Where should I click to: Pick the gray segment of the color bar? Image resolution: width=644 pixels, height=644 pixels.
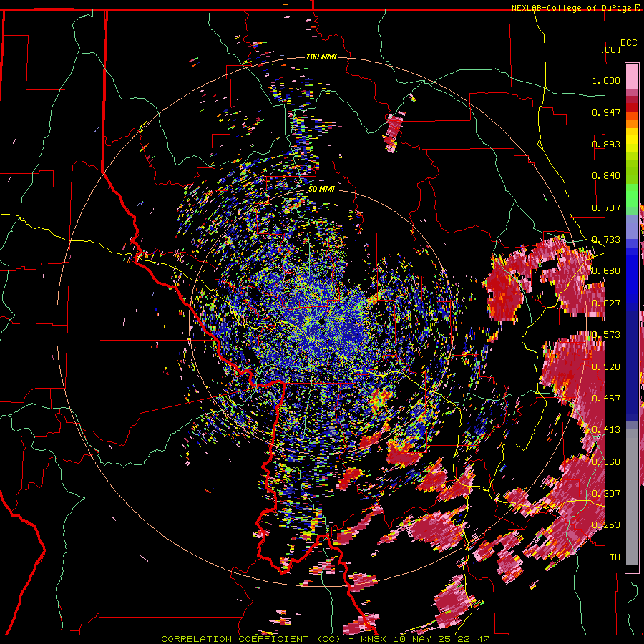[x=632, y=497]
